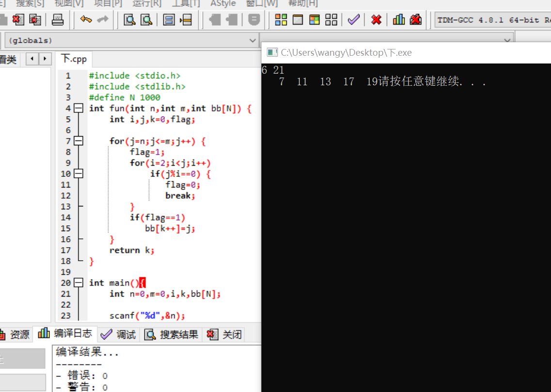Collapse the for loop fold at line 7
Screen dimensions: 551x392
point(79,141)
